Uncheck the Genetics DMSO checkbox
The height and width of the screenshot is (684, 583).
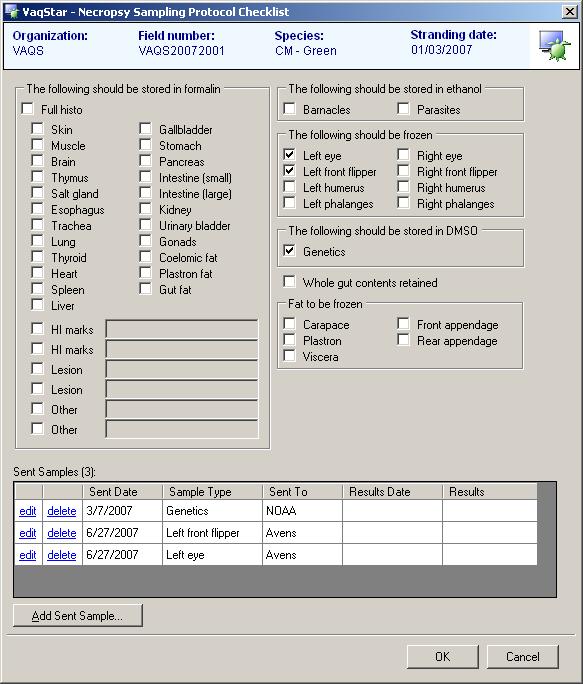click(289, 250)
